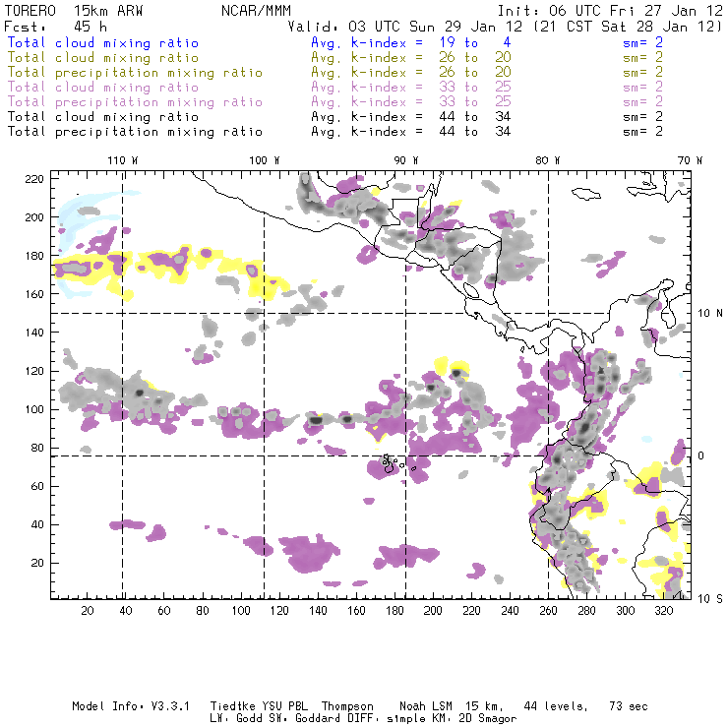The width and height of the screenshot is (728, 728).
Task: Click the "Valid: 03 UTC Sun 29 Jan 12" text
Action: pyautogui.click(x=405, y=27)
